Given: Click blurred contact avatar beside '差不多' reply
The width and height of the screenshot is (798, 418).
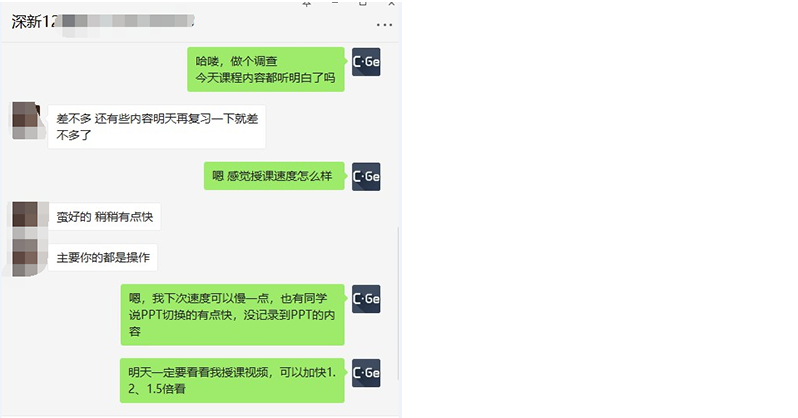Looking at the screenshot, I should click(x=25, y=120).
